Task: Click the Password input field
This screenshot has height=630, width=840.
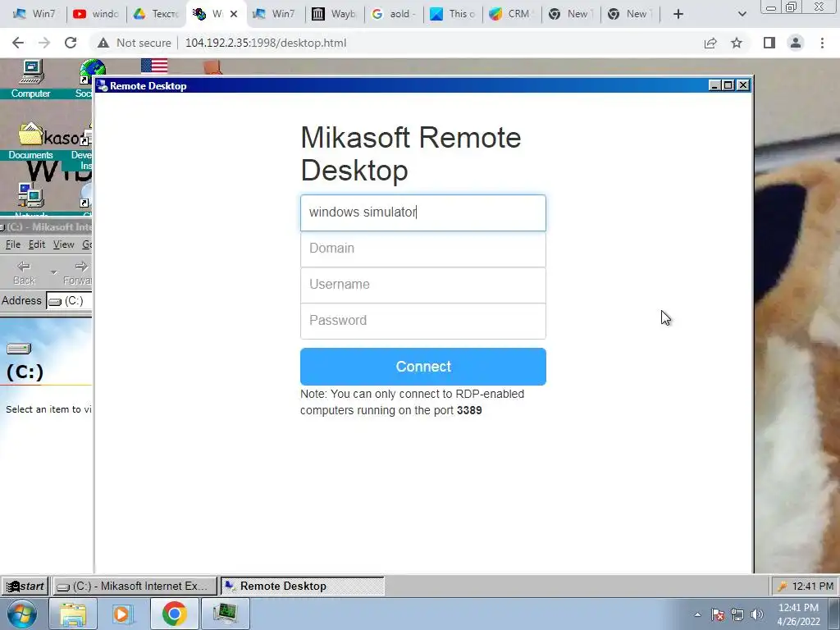Action: [423, 321]
